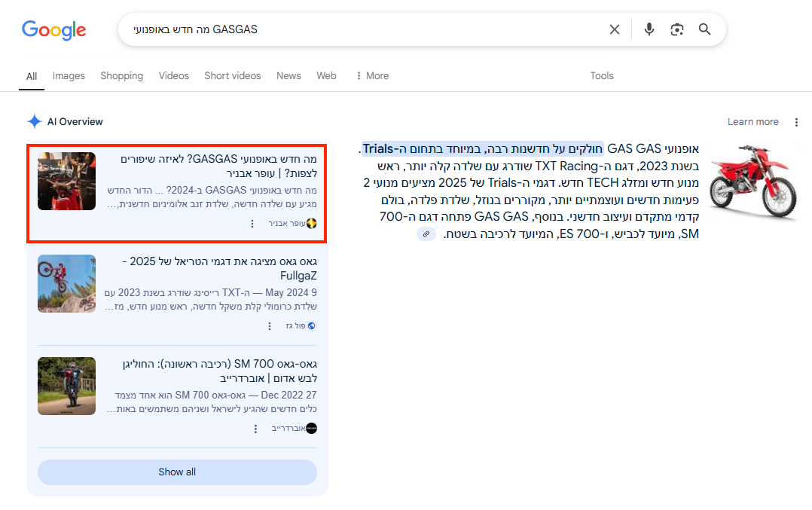Click the red GASGAS motorcycle image
The image size is (812, 510).
(x=753, y=182)
